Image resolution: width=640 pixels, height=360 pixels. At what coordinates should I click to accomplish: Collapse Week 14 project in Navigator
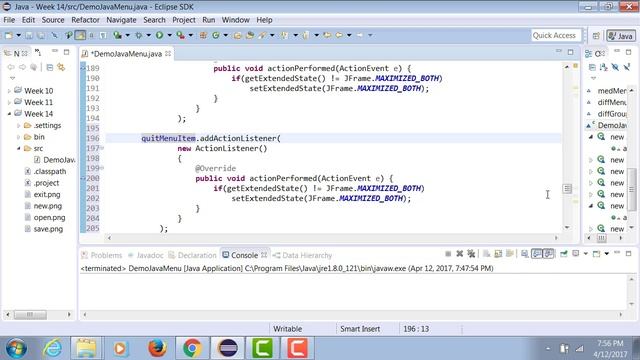pos(9,114)
